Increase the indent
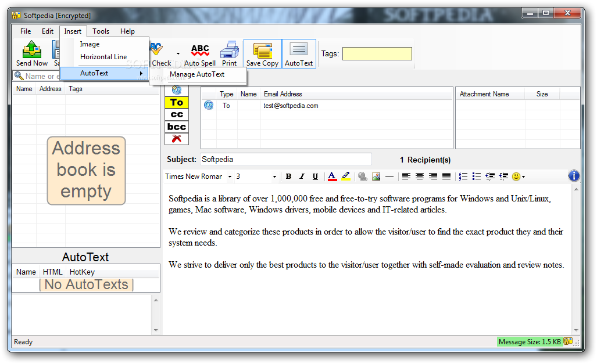The image size is (597, 364). point(503,176)
